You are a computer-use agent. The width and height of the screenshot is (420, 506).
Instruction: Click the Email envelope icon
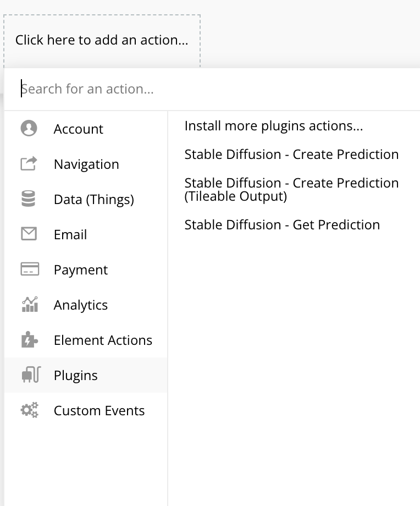tap(29, 234)
